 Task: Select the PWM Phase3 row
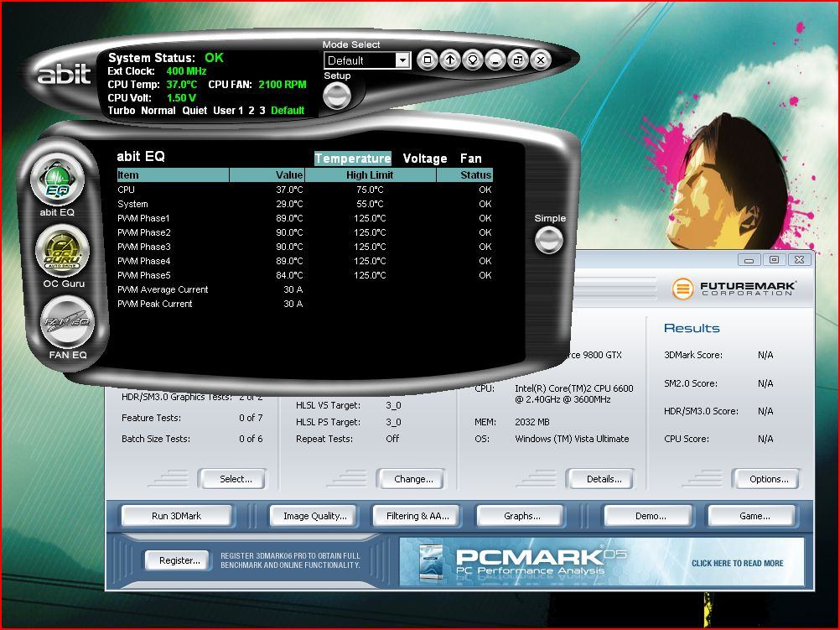[304, 247]
